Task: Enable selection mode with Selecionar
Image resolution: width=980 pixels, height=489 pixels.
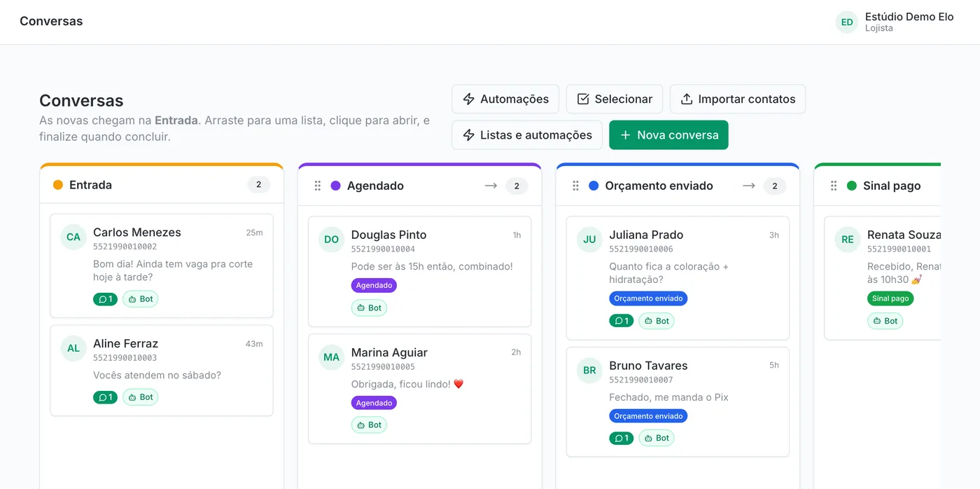Action: click(x=614, y=99)
